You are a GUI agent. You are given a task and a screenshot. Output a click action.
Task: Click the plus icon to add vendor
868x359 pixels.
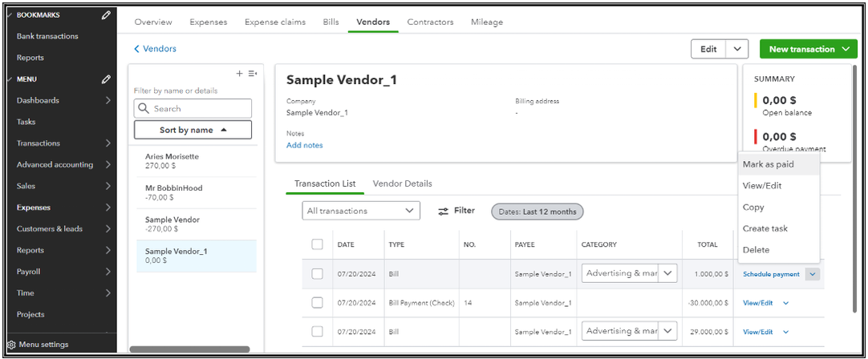coord(239,74)
